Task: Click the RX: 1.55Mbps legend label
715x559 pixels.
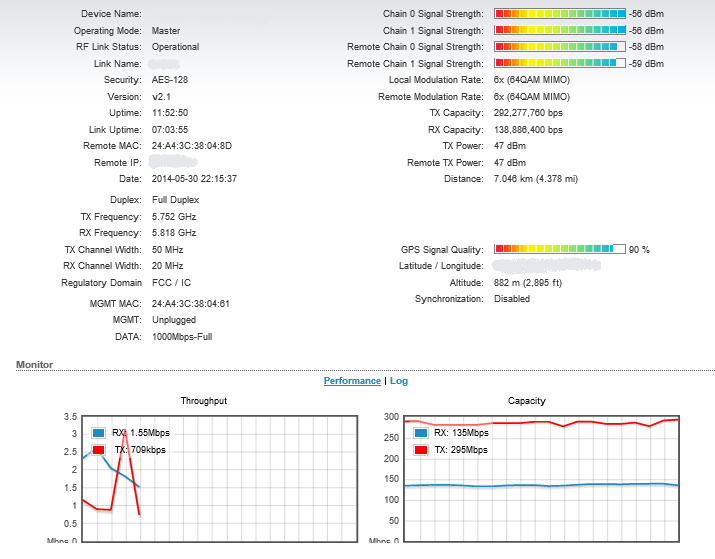Action: [141, 433]
